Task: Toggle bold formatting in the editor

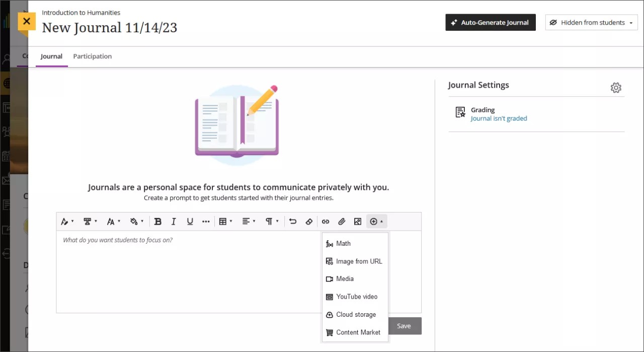Action: point(158,221)
